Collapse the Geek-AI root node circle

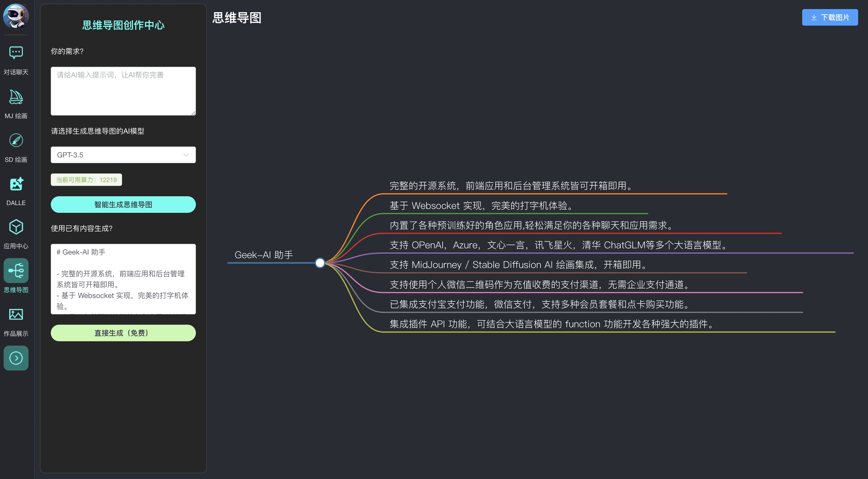pos(320,263)
